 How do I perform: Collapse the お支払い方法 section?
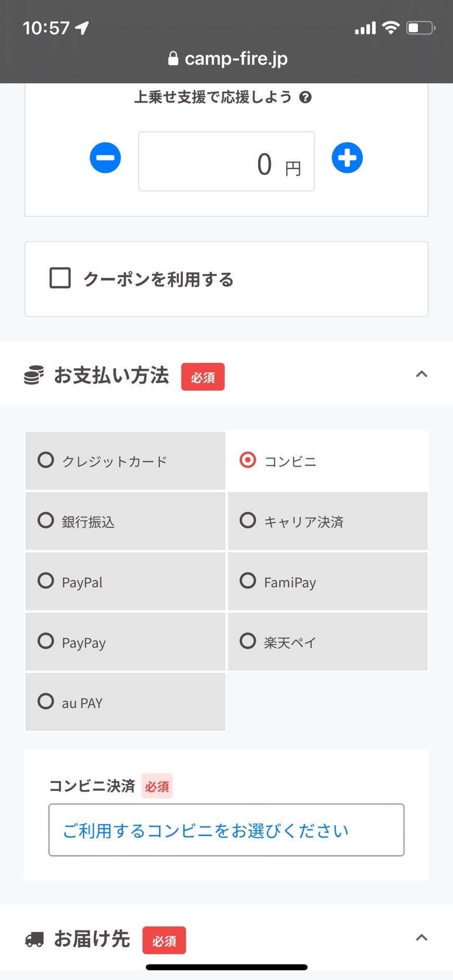click(421, 374)
